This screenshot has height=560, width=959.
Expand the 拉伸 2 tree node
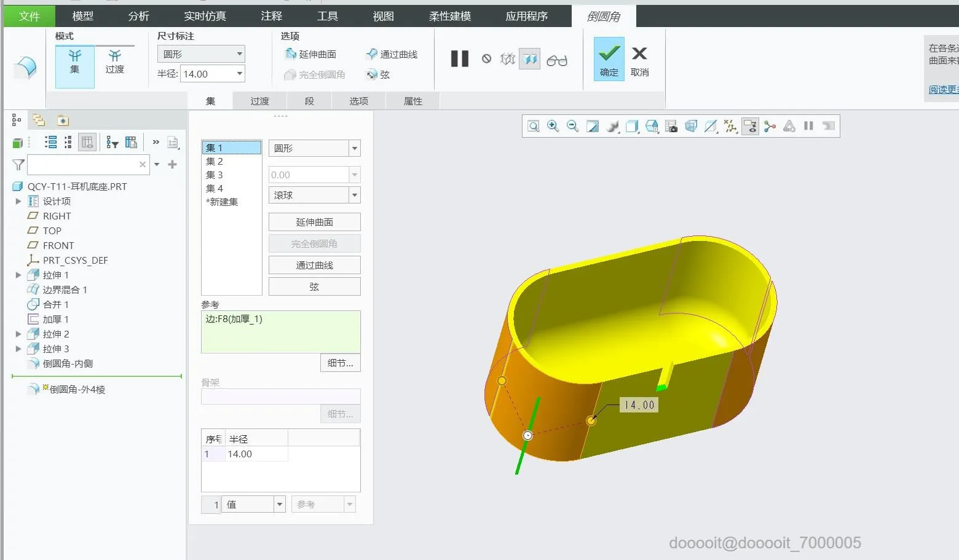18,334
